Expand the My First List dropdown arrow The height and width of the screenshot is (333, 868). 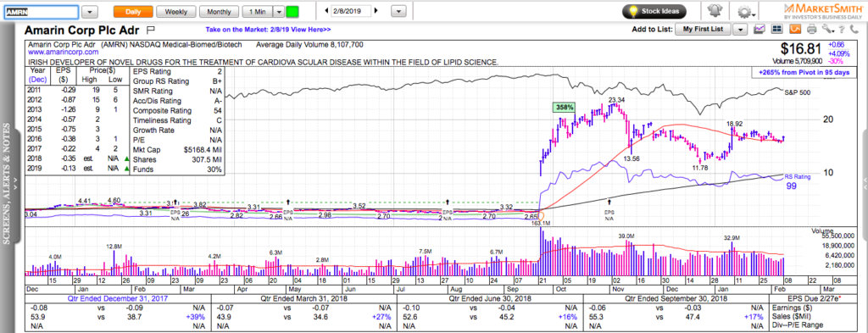741,30
